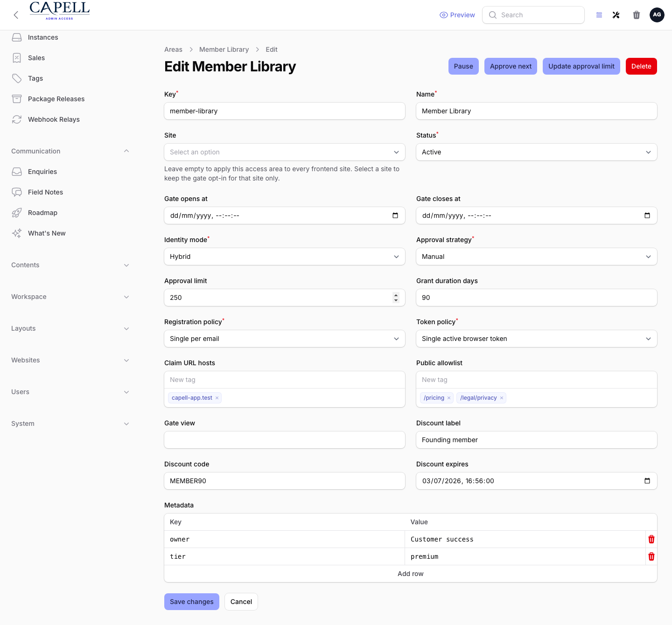Viewport: 672px width, 625px height.
Task: Open the Status dropdown showing Active
Action: (x=537, y=152)
